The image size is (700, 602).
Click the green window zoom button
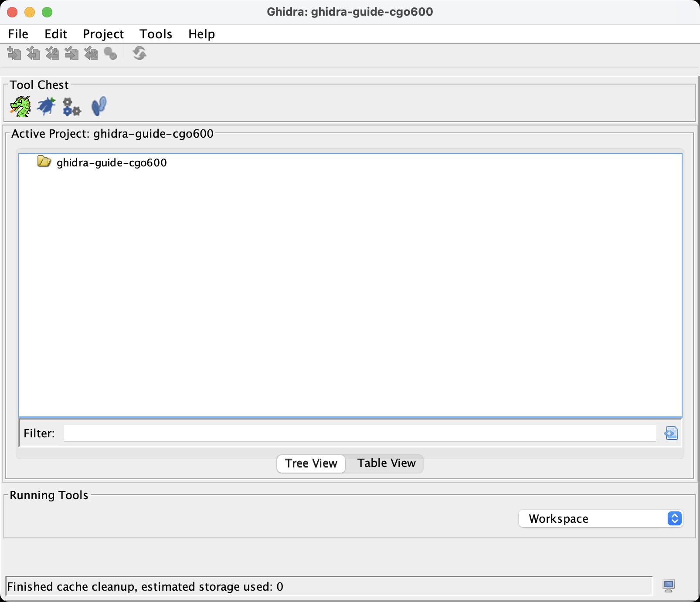(47, 12)
